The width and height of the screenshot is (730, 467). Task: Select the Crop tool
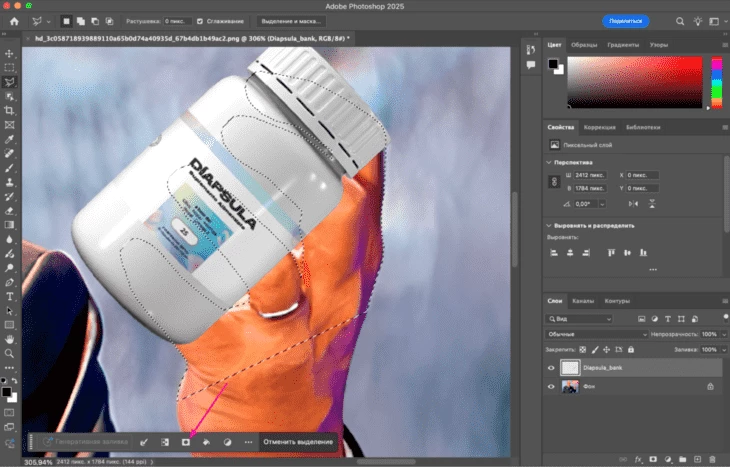pos(9,111)
